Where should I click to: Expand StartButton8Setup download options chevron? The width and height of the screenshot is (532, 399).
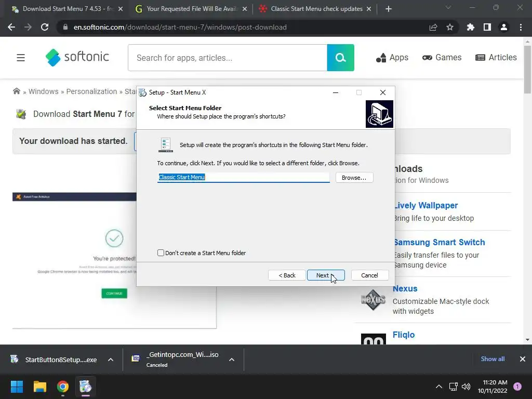click(x=111, y=360)
